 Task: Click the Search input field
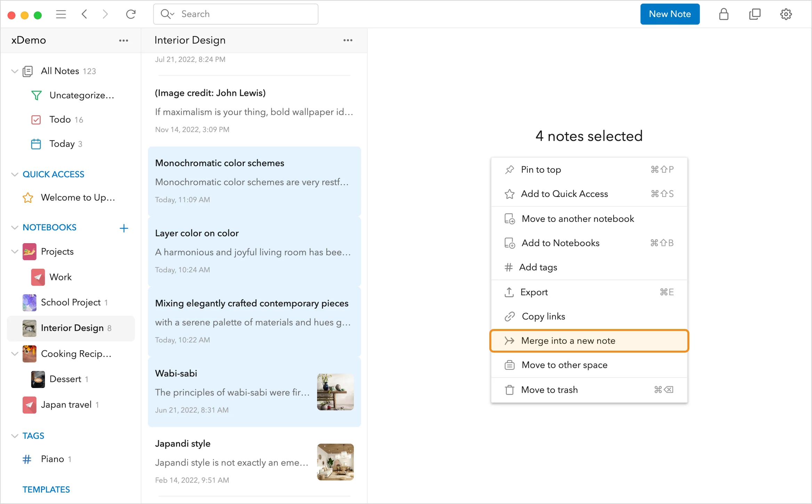(x=243, y=14)
